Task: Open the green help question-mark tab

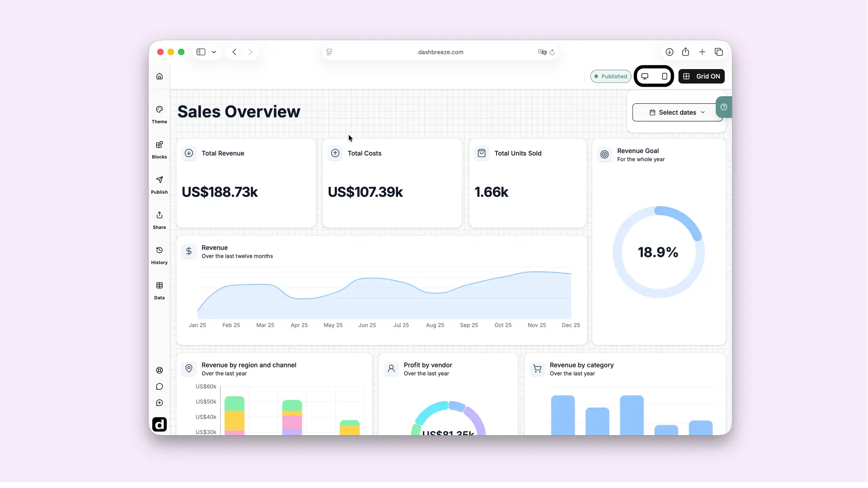Action: point(723,107)
